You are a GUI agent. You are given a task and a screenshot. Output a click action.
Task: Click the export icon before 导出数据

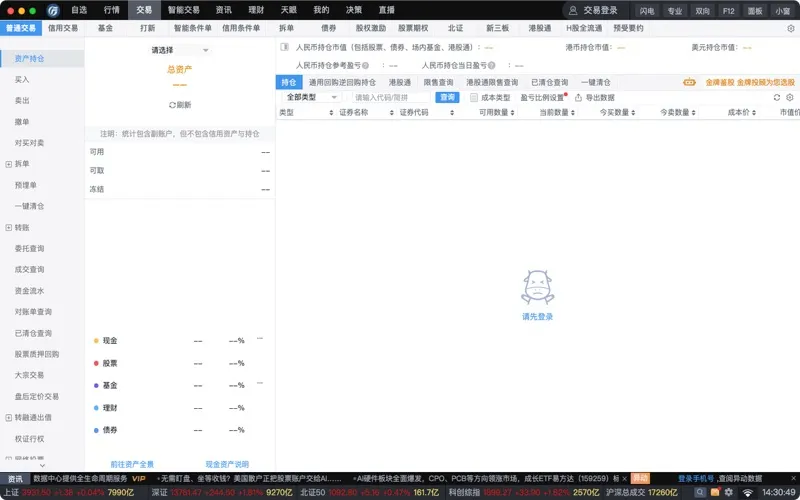(x=578, y=97)
